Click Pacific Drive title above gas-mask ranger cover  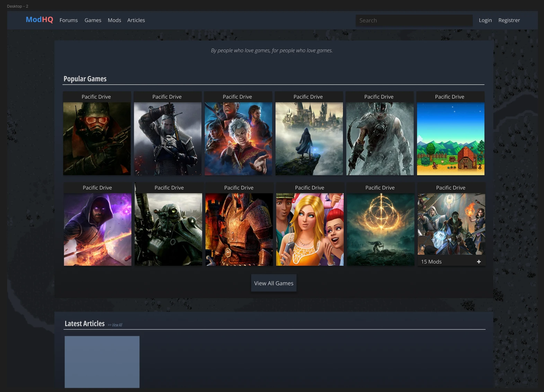coord(96,97)
